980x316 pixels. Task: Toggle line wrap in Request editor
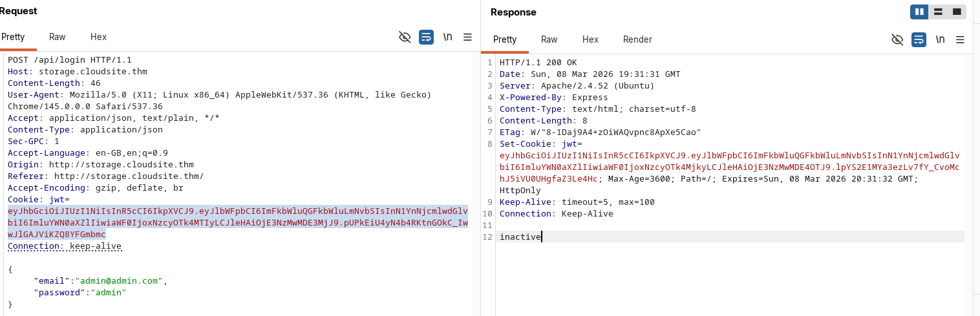[x=426, y=37]
